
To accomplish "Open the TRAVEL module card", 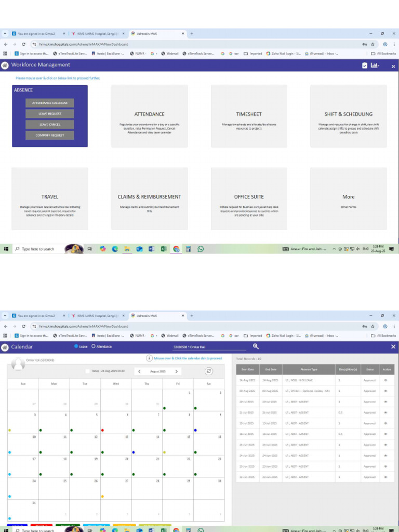I will [49, 199].
